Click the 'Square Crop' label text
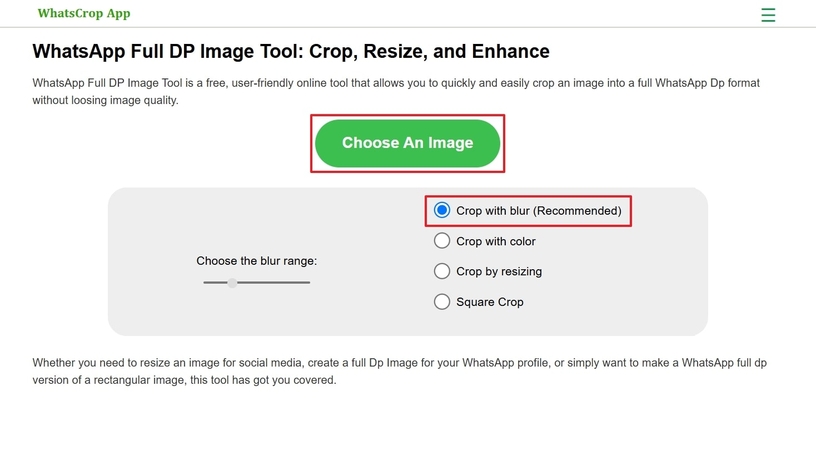816x450 pixels. coord(490,302)
